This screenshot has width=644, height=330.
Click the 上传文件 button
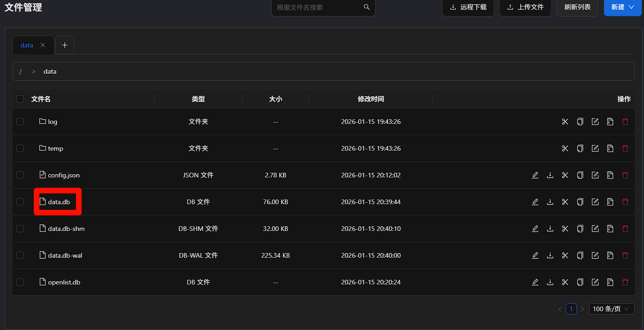(x=525, y=8)
